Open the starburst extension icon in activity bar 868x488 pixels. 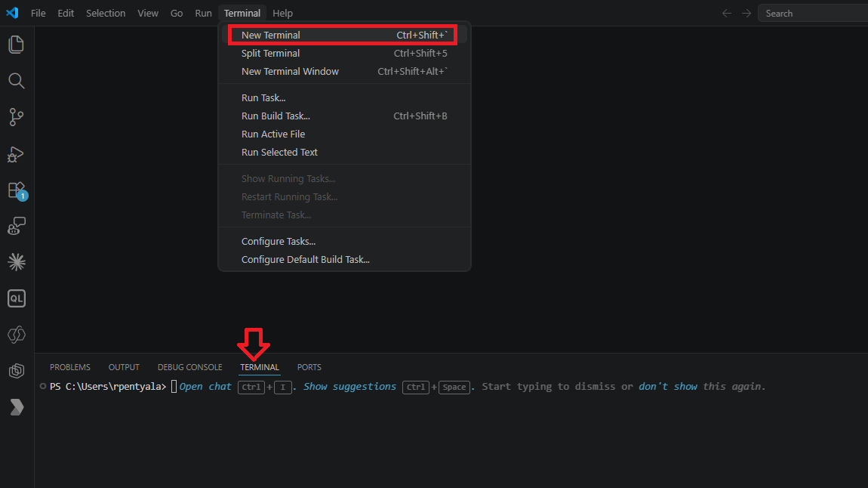17,262
